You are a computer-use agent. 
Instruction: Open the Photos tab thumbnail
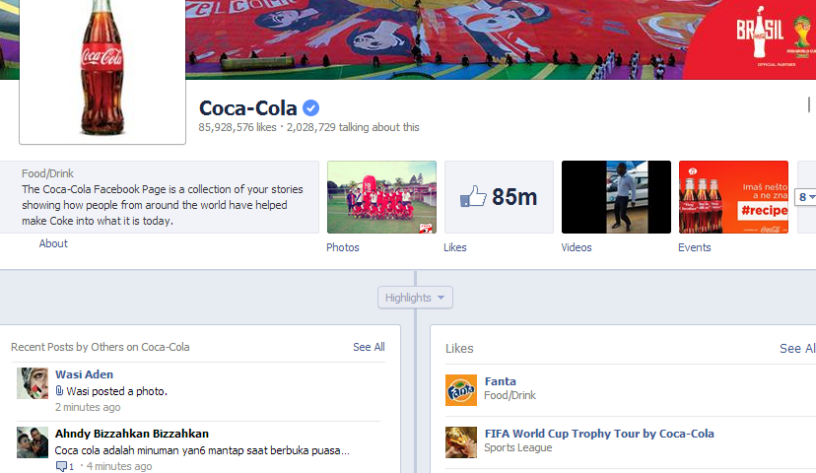pyautogui.click(x=381, y=197)
